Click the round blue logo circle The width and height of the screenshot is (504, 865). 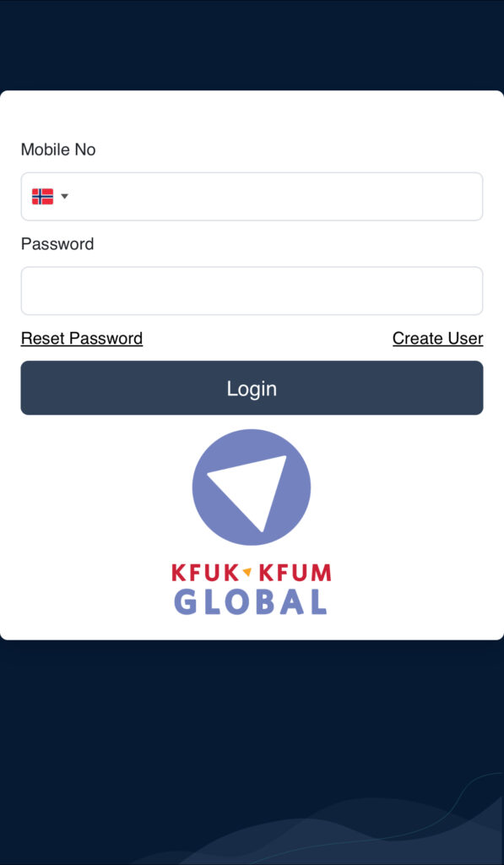pyautogui.click(x=252, y=487)
